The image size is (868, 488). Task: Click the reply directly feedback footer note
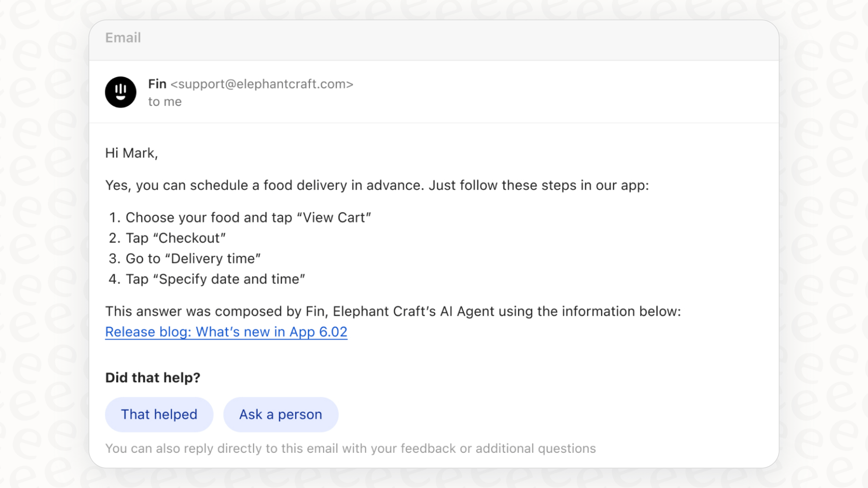coord(350,448)
